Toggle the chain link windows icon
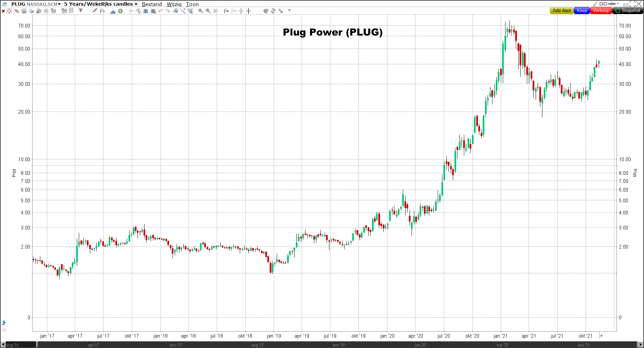Screen dimensions: 644x348 (x=603, y=4)
